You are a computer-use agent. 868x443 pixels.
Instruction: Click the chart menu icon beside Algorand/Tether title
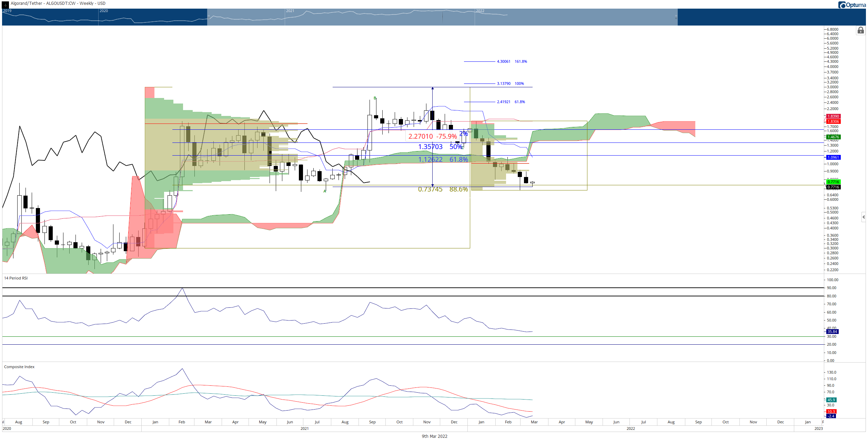coord(6,4)
